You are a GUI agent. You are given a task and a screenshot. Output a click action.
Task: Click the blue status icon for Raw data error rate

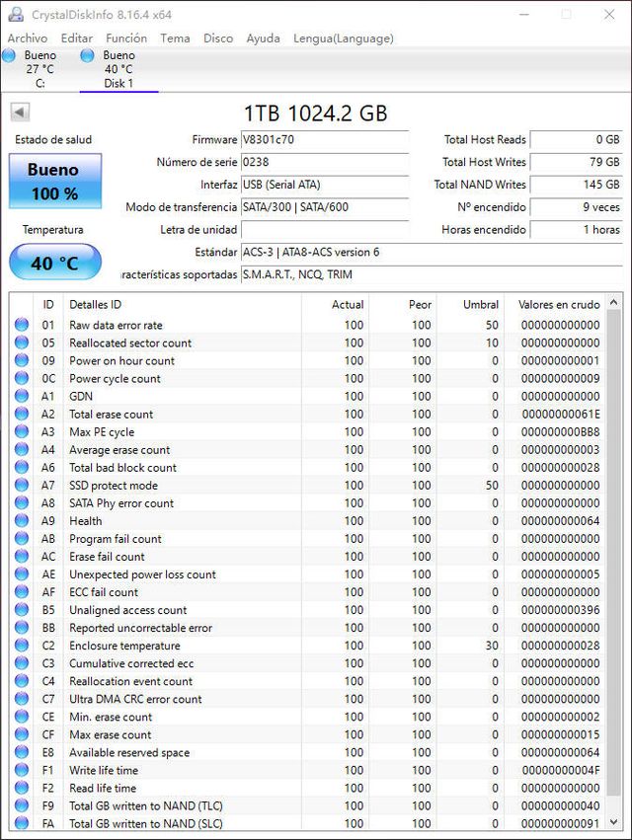[x=22, y=325]
